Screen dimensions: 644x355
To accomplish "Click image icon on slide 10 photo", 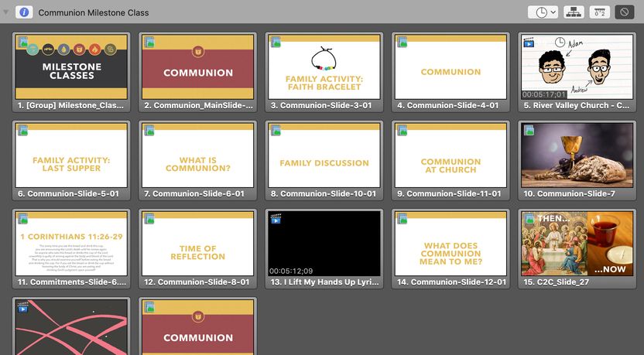I will pyautogui.click(x=529, y=130).
